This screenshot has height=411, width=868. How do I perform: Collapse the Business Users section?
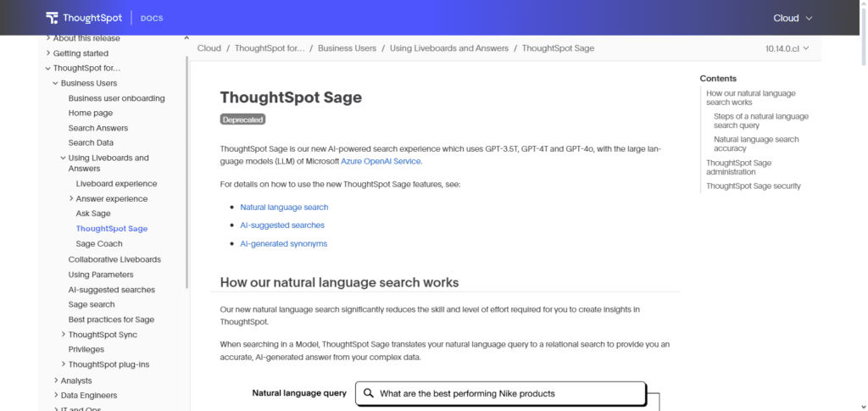56,83
